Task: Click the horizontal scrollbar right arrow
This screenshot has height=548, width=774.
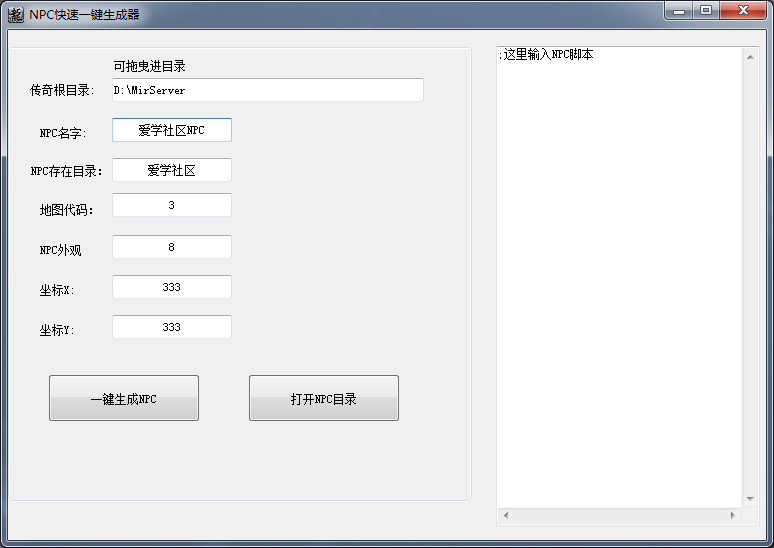Action: coord(733,515)
